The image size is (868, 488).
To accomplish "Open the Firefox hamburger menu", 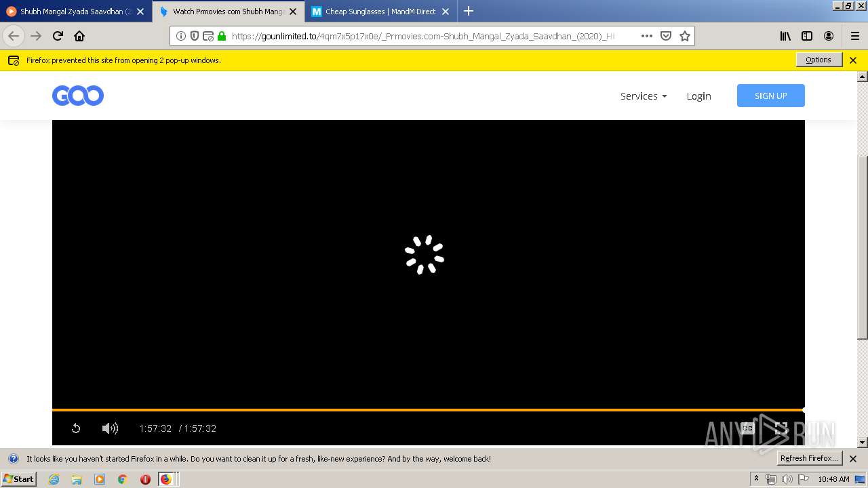I will (855, 36).
